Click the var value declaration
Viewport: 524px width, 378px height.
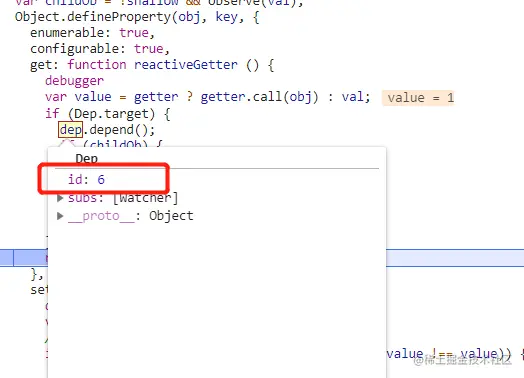coord(78,97)
